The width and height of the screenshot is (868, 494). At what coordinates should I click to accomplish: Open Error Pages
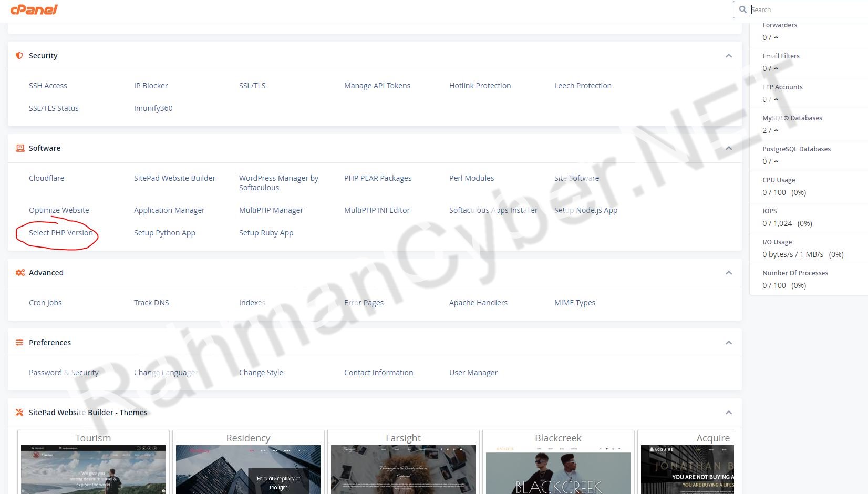tap(364, 303)
